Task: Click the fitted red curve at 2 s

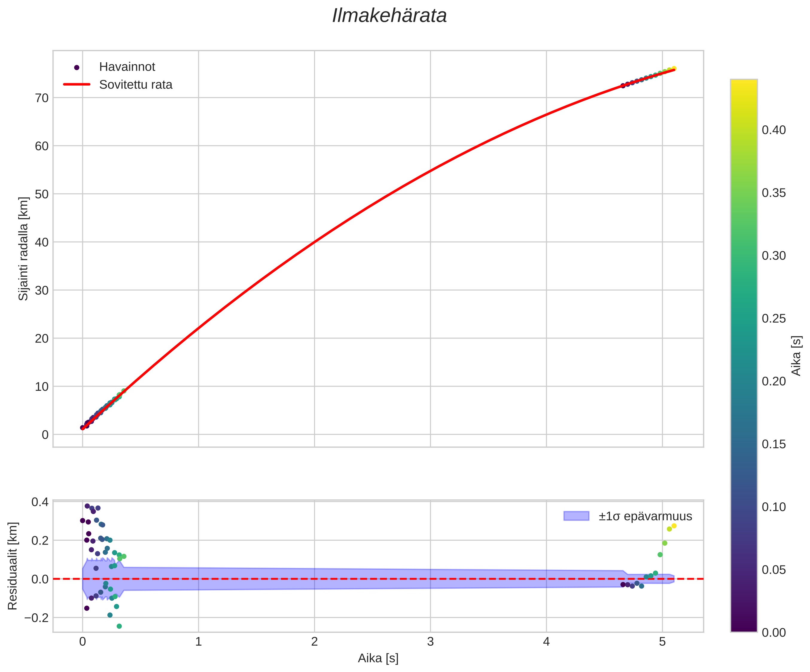Action: [x=314, y=242]
